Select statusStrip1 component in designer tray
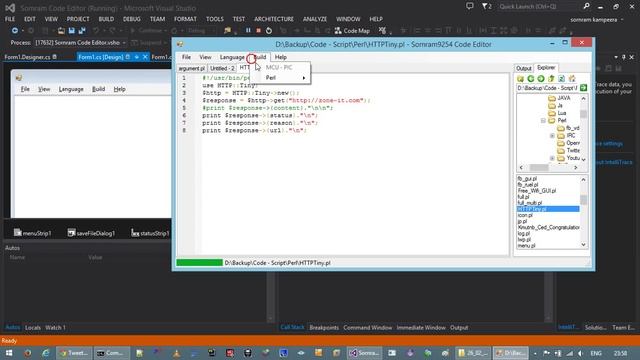 (x=150, y=233)
